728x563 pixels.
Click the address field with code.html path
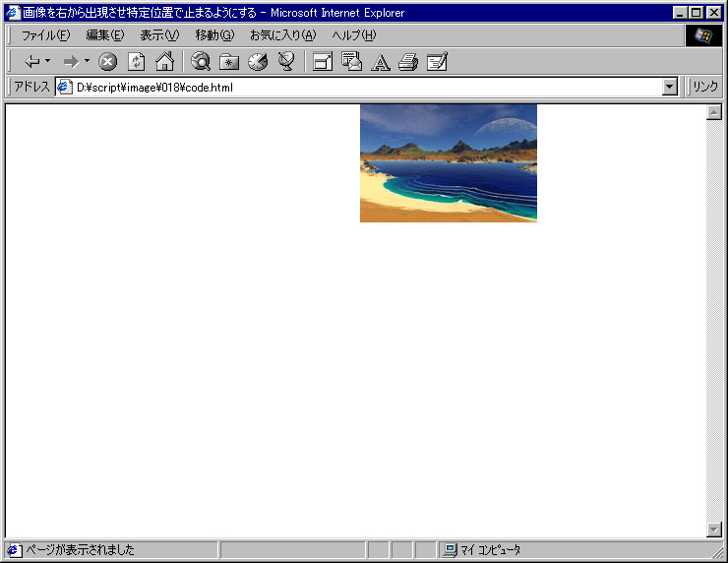click(367, 87)
